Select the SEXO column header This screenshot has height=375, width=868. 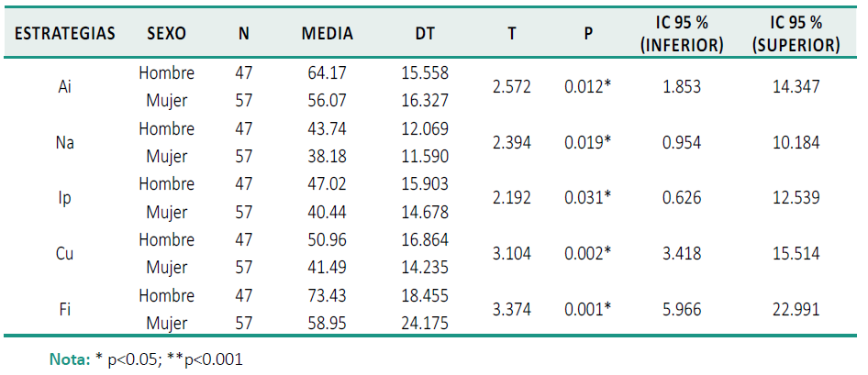pos(166,34)
